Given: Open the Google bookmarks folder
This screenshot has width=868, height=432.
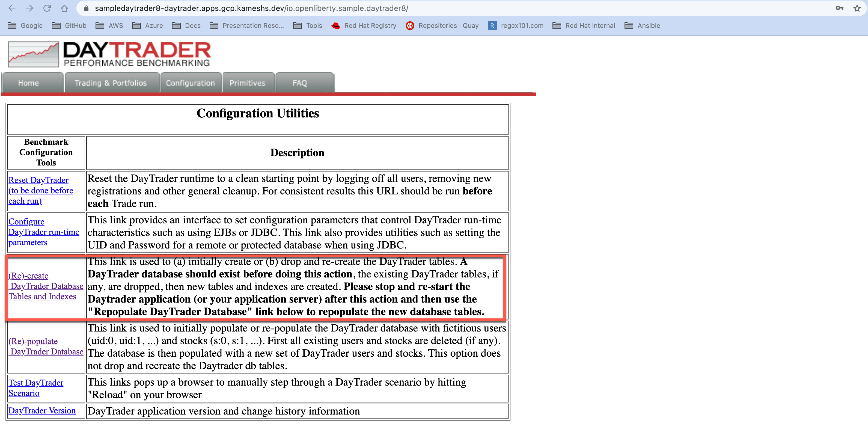Looking at the screenshot, I should [x=25, y=26].
